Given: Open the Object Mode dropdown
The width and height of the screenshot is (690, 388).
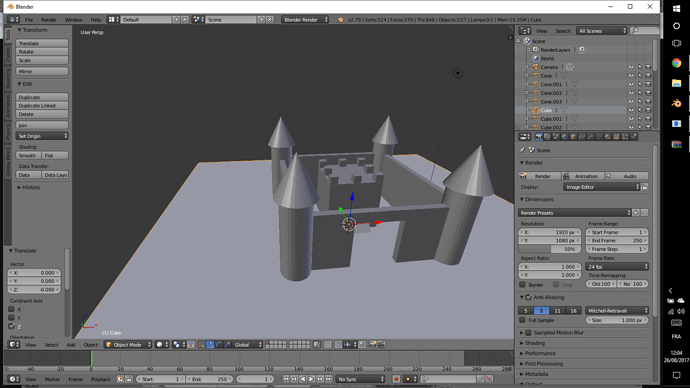Looking at the screenshot, I should tap(128, 344).
